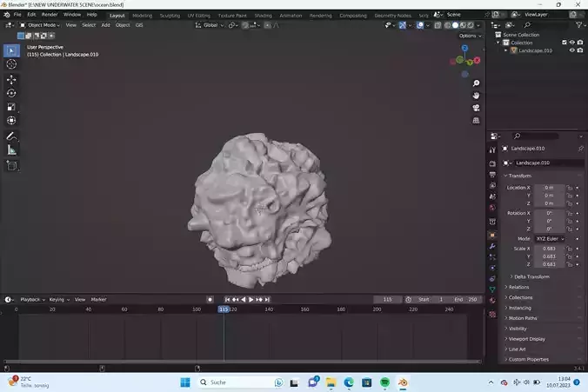Open the File menu

(x=17, y=15)
